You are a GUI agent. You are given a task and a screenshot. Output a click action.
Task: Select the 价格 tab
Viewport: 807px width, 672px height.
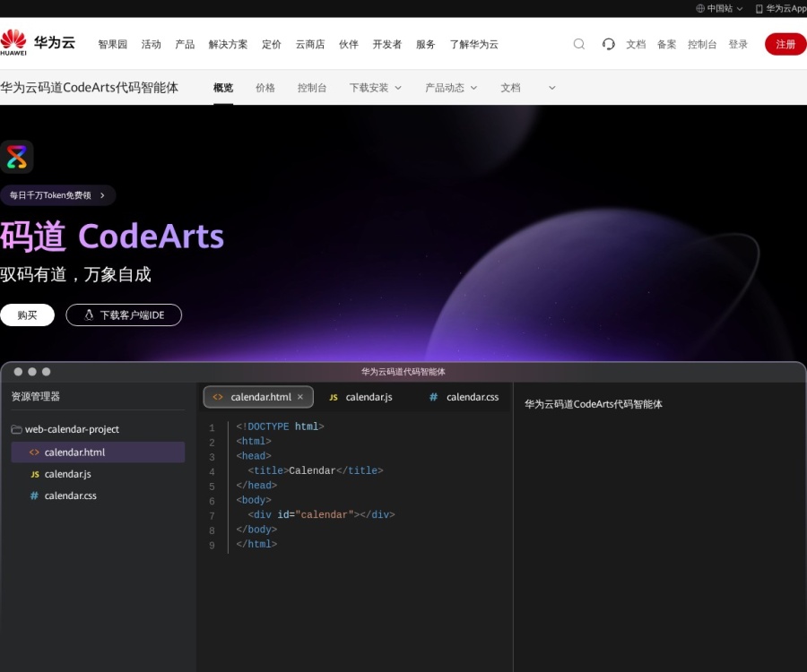click(x=265, y=88)
